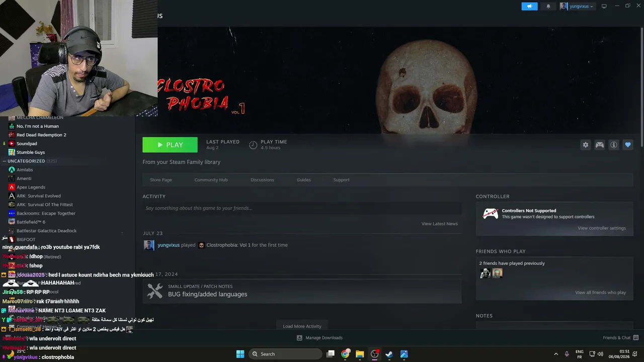Screen dimensions: 644x362
Task: Open second friend avatar under Friends Who Play
Action: point(497,273)
